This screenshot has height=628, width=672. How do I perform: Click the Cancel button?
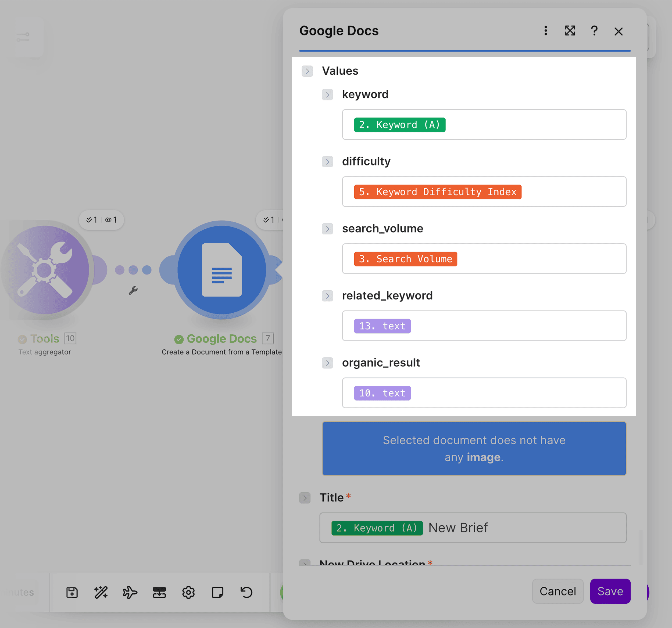(x=557, y=591)
